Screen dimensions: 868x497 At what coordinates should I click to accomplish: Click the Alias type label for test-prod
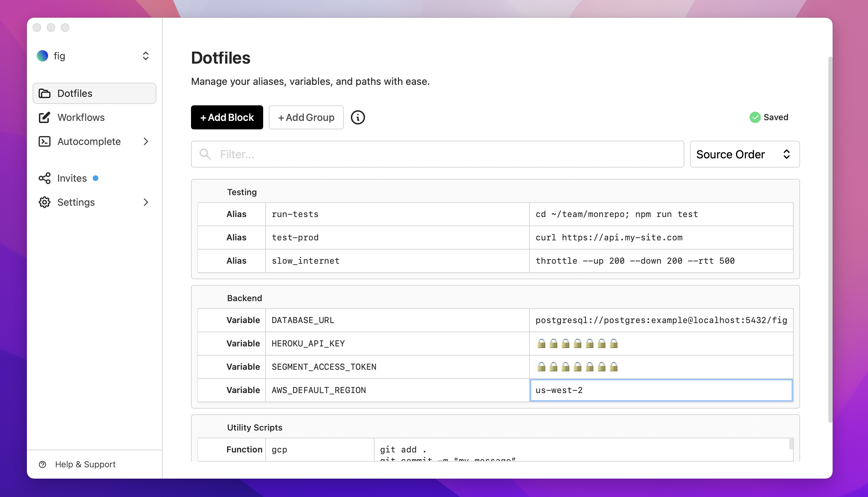[236, 238]
